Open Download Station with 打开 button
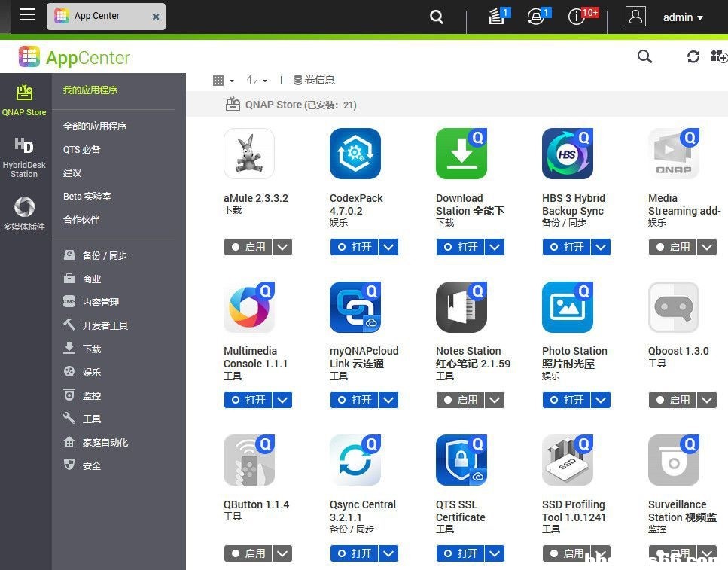The height and width of the screenshot is (570, 728). coord(460,247)
